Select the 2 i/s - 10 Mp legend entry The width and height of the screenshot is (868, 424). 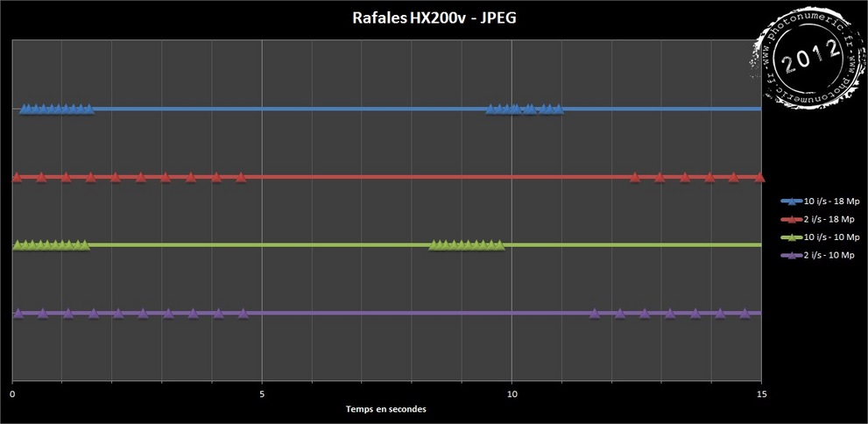[x=817, y=256]
